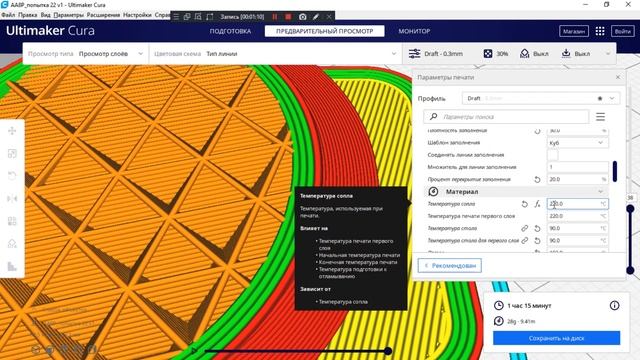The width and height of the screenshot is (640, 360).
Task: Click the Рекомендован button
Action: (449, 265)
